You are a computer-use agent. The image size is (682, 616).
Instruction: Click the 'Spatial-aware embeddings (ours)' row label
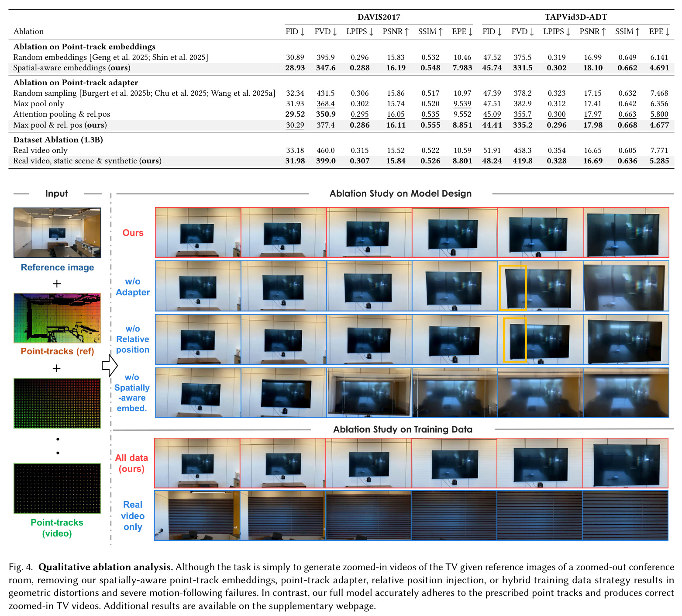(72, 68)
